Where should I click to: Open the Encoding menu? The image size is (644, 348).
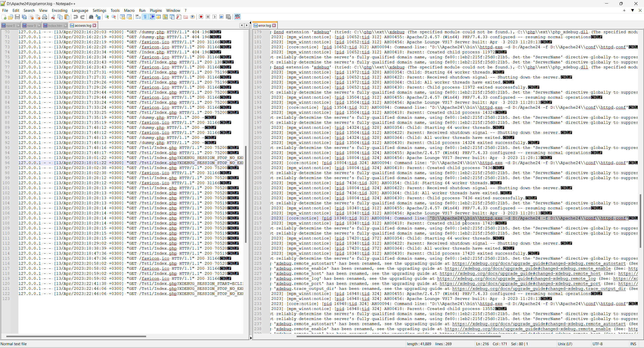coord(59,10)
